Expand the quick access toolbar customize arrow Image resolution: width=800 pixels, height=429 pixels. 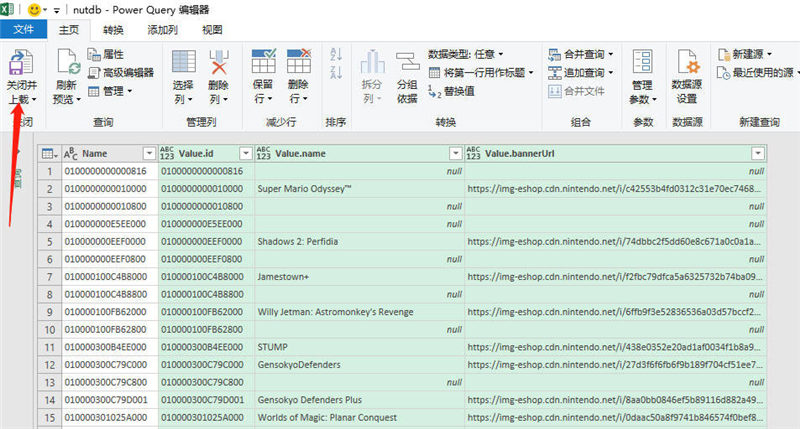point(56,10)
